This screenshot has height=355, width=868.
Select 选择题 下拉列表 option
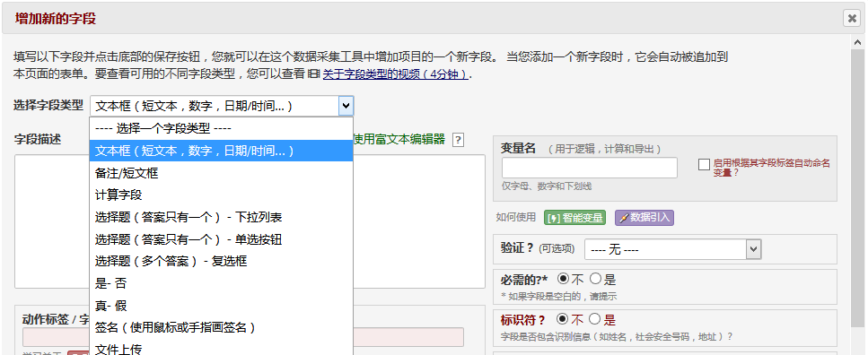[221, 217]
